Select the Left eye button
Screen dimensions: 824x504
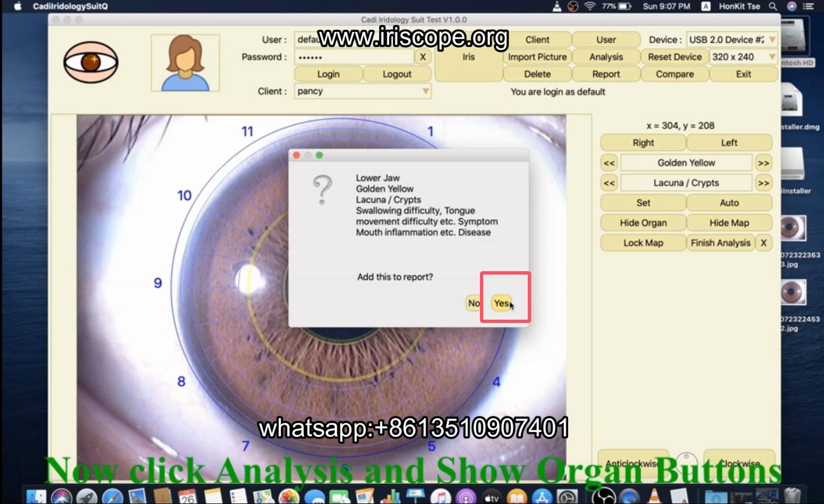point(729,143)
